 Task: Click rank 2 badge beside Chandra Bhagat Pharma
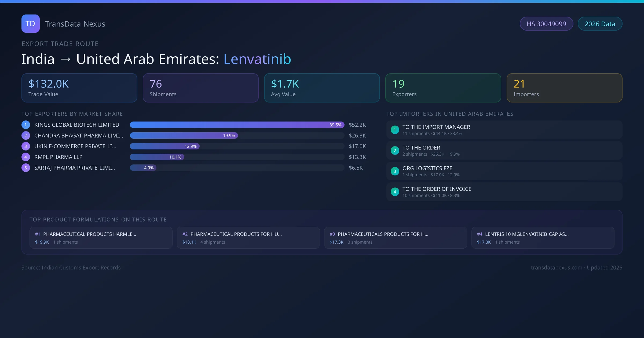pyautogui.click(x=26, y=135)
